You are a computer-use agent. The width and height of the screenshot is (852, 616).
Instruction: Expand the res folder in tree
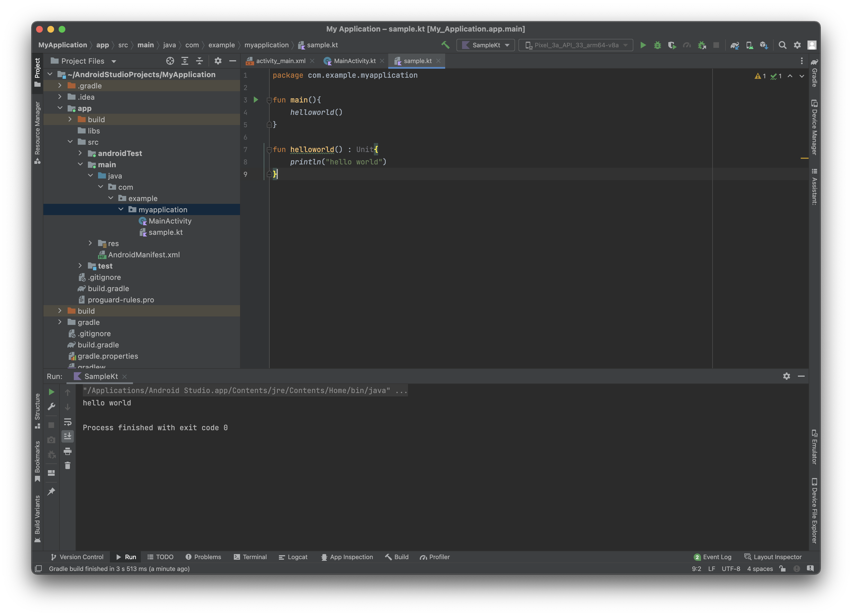click(x=90, y=243)
